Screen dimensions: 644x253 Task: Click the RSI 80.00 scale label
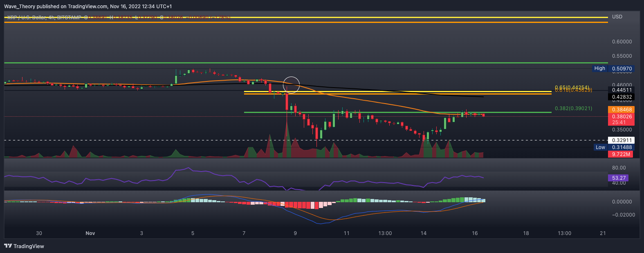619,168
